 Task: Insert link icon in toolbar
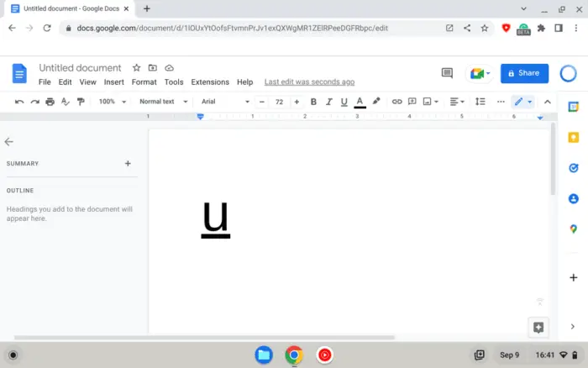[x=396, y=102]
